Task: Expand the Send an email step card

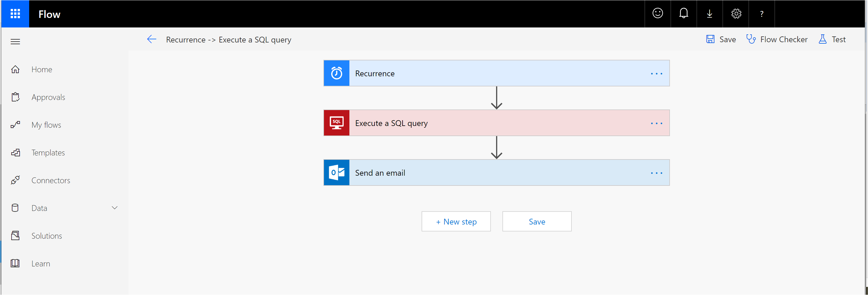Action: tap(472, 173)
